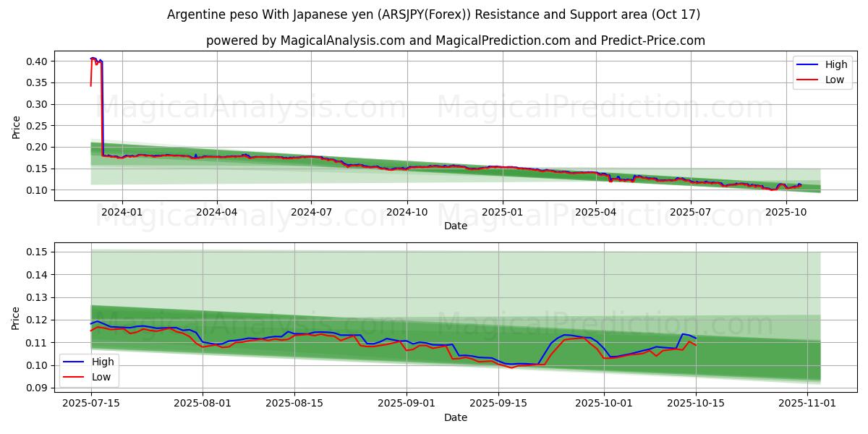Click the 0.09 price tick on bottom chart
868x434 pixels.
(36, 388)
